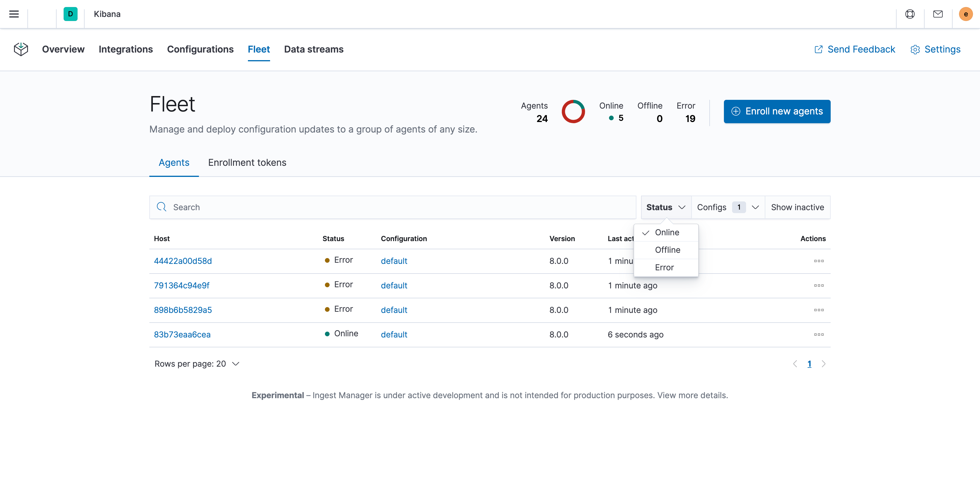The width and height of the screenshot is (980, 491).
Task: Open the Kibana help menu icon
Action: 910,14
